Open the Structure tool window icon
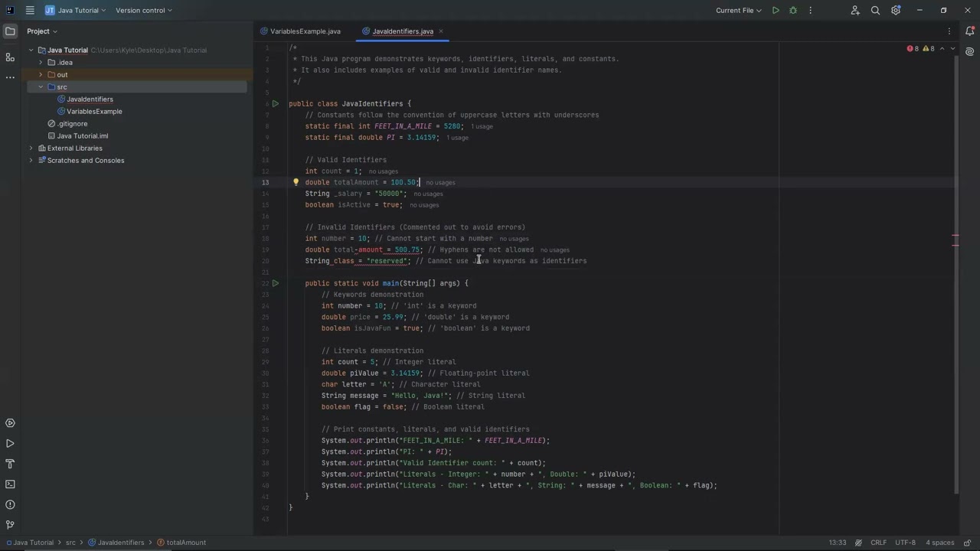Image resolution: width=980 pixels, height=551 pixels. [10, 57]
